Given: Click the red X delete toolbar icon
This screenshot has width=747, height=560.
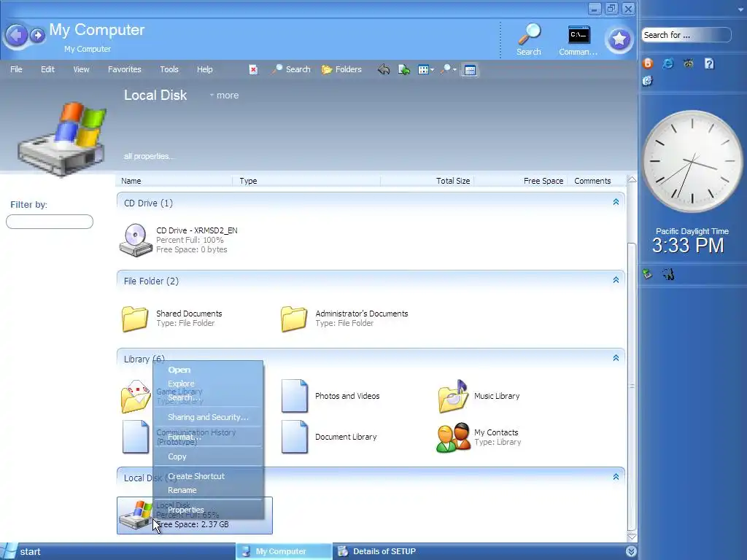Looking at the screenshot, I should (253, 69).
